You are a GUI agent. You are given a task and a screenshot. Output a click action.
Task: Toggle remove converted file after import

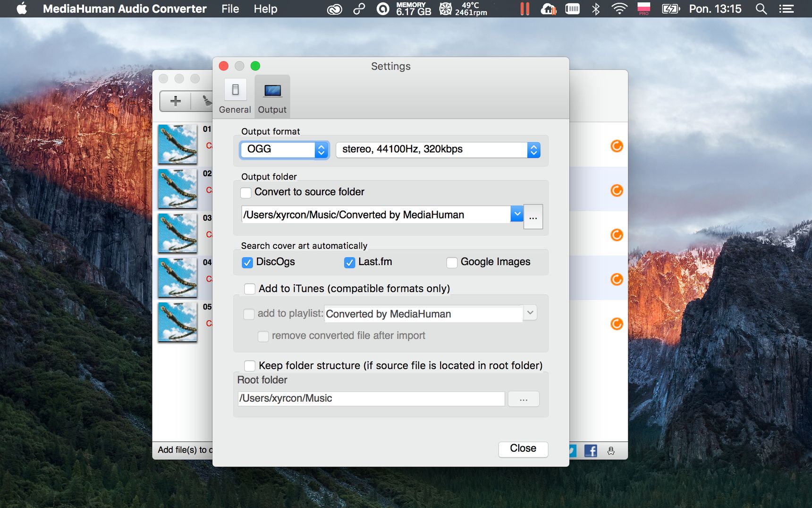point(263,336)
